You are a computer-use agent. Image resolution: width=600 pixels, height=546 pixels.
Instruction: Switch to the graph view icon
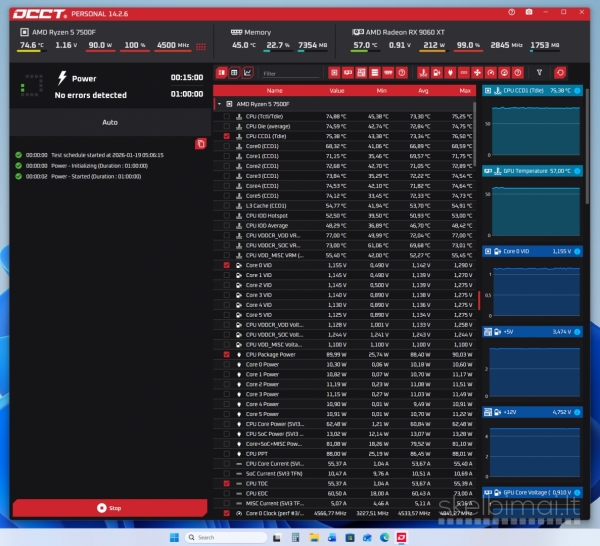click(x=248, y=73)
